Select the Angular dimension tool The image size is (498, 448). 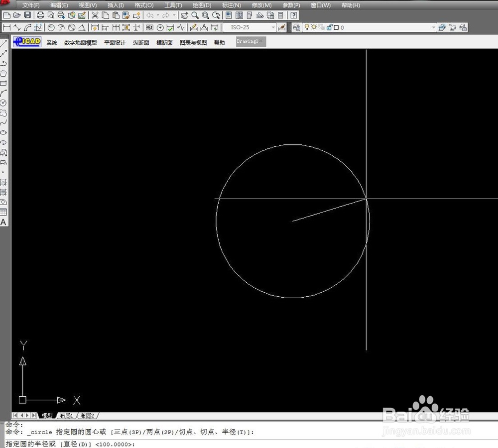click(82, 27)
